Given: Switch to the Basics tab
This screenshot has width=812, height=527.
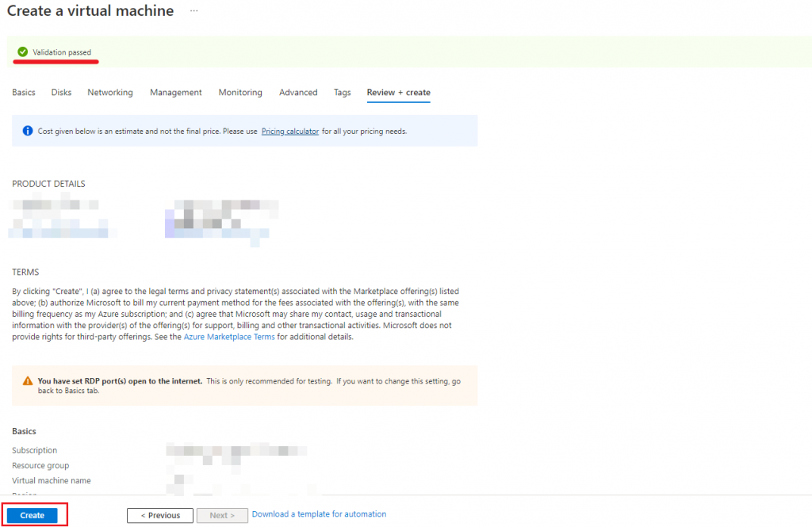Looking at the screenshot, I should click(24, 92).
